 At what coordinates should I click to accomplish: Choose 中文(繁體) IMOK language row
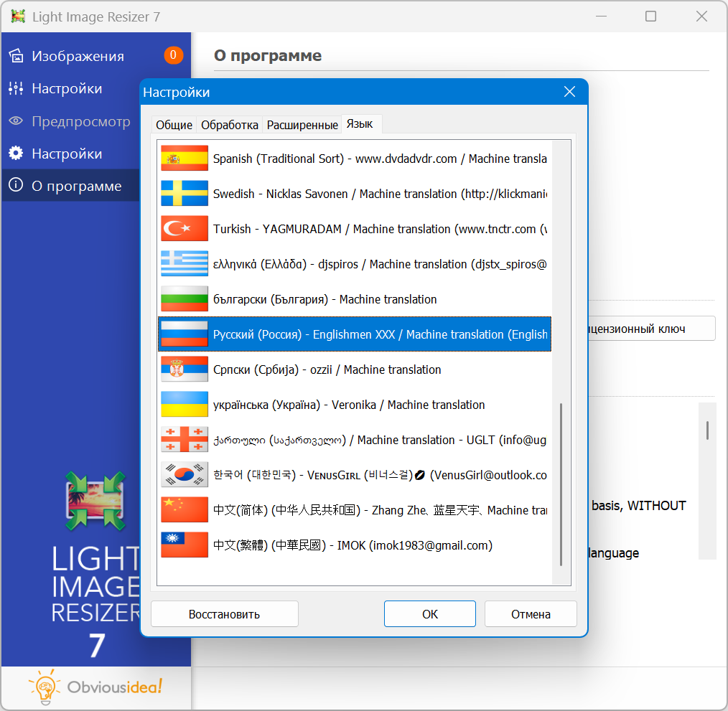click(x=355, y=545)
